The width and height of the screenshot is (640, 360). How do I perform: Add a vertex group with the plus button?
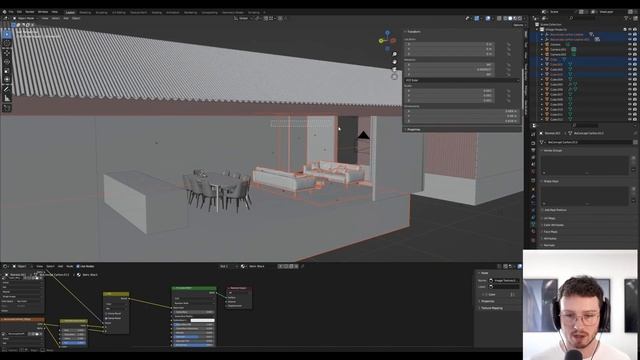[634, 158]
